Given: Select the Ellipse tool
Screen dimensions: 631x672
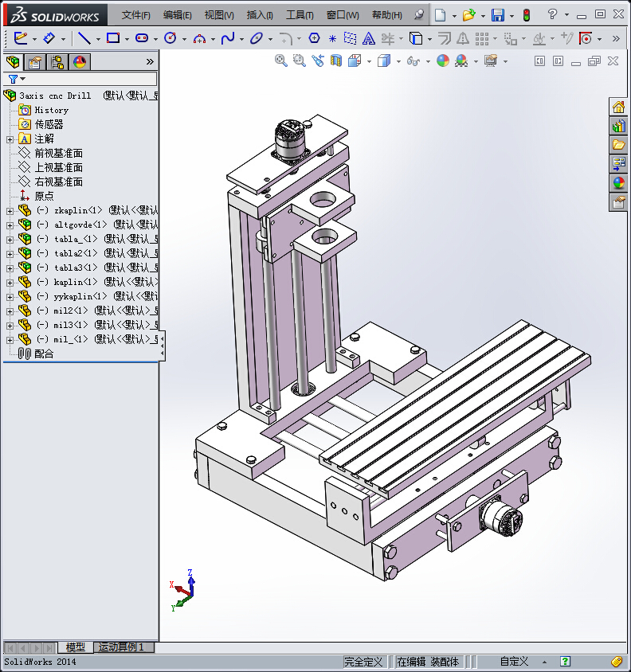Looking at the screenshot, I should pyautogui.click(x=257, y=38).
